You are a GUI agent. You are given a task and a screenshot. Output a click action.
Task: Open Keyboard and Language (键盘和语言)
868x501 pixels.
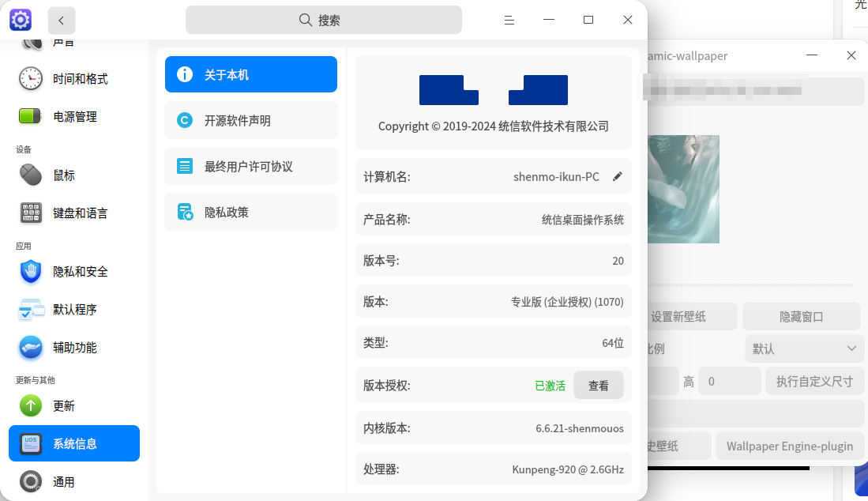[x=74, y=213]
